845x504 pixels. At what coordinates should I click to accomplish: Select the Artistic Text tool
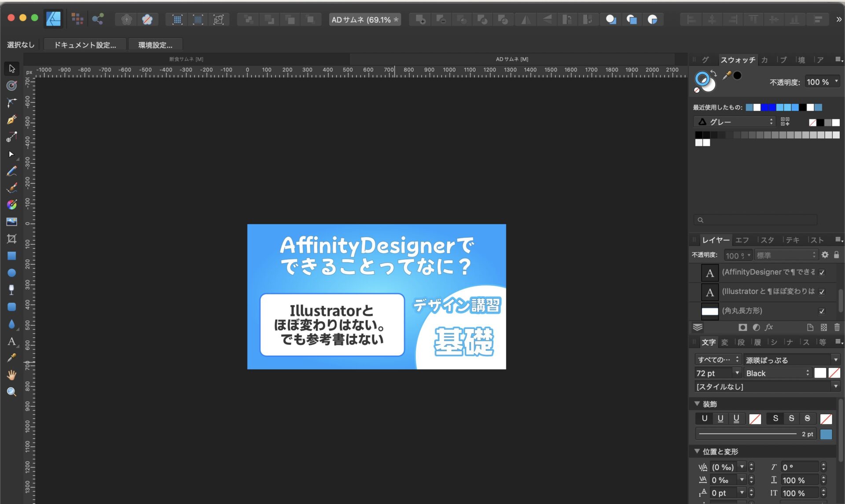(12, 341)
